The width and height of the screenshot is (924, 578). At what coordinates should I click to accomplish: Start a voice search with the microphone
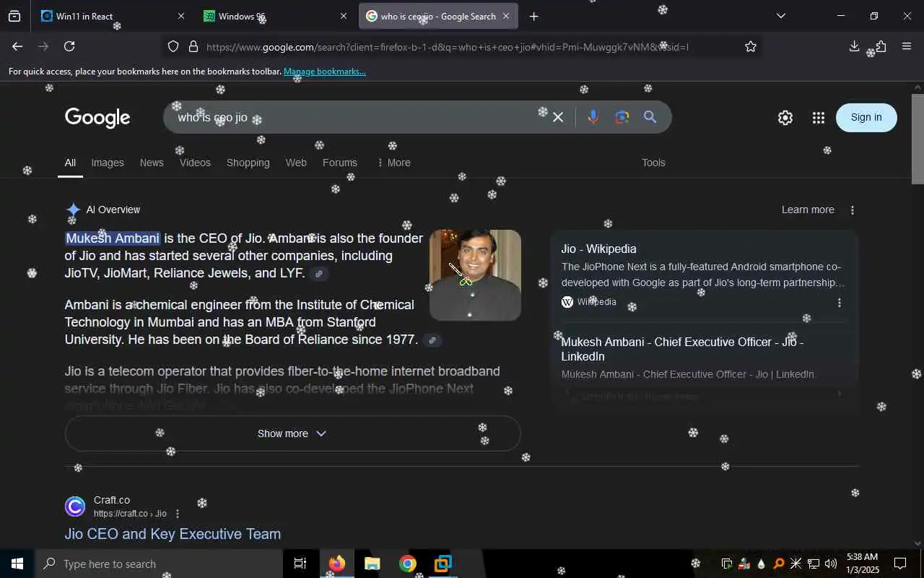pyautogui.click(x=593, y=117)
